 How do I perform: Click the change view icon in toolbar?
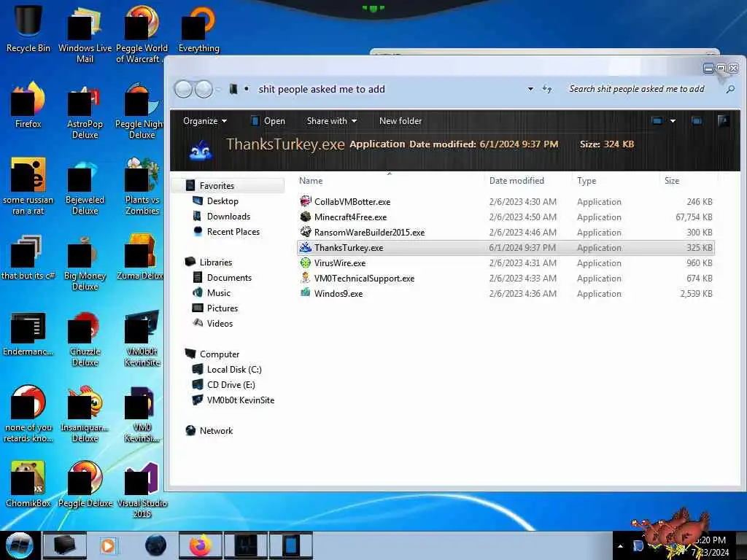point(657,121)
